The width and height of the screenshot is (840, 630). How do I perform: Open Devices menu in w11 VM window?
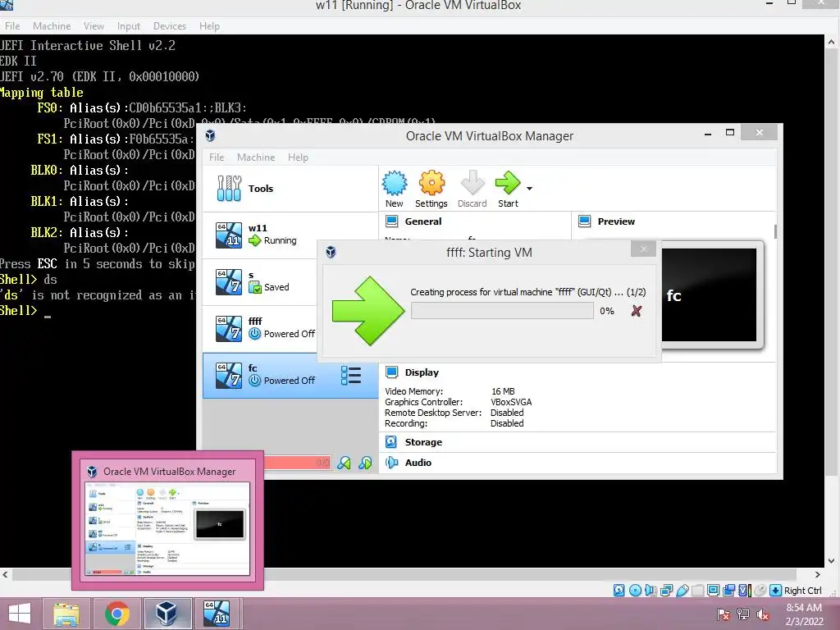tap(170, 25)
